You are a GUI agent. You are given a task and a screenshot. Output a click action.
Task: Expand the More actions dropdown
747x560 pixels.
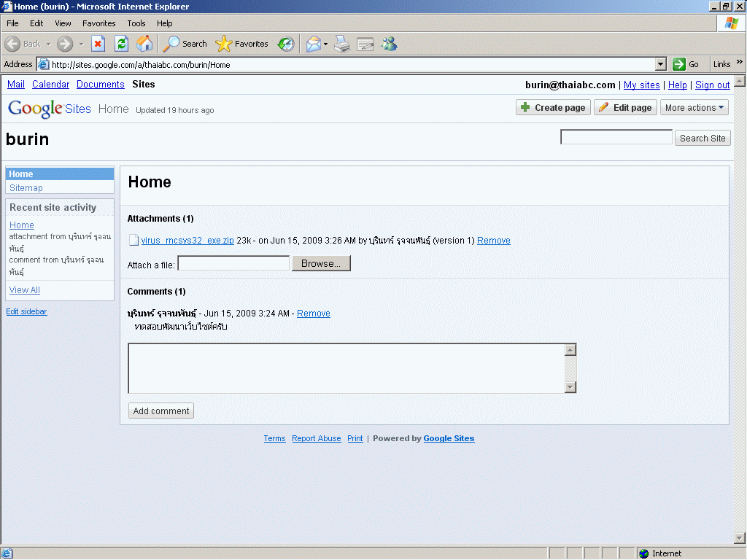(694, 107)
